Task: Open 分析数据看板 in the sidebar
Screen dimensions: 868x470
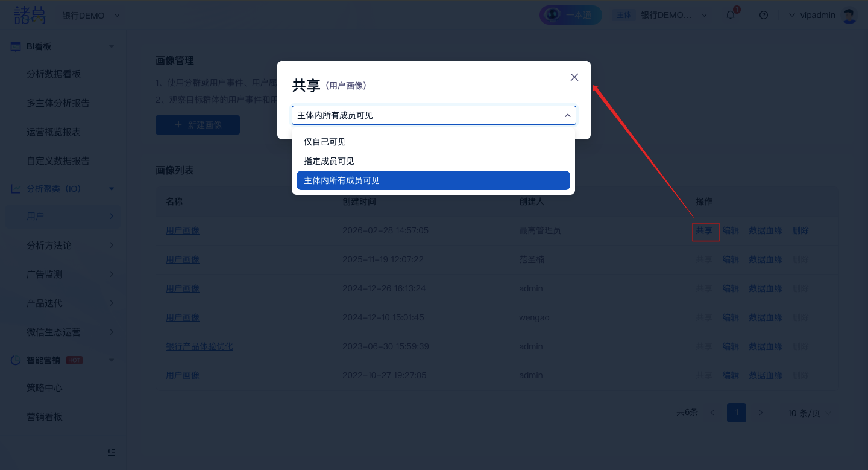Action: tap(54, 74)
